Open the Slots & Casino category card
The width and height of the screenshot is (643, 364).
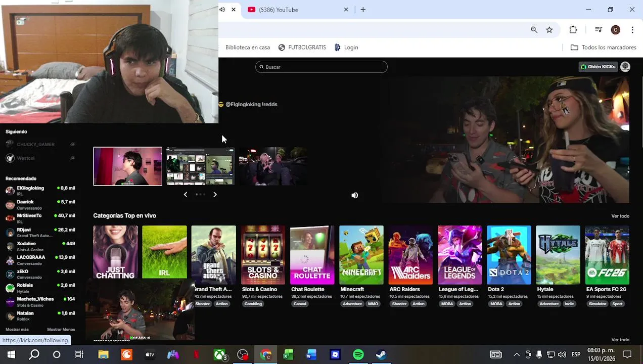(x=263, y=255)
